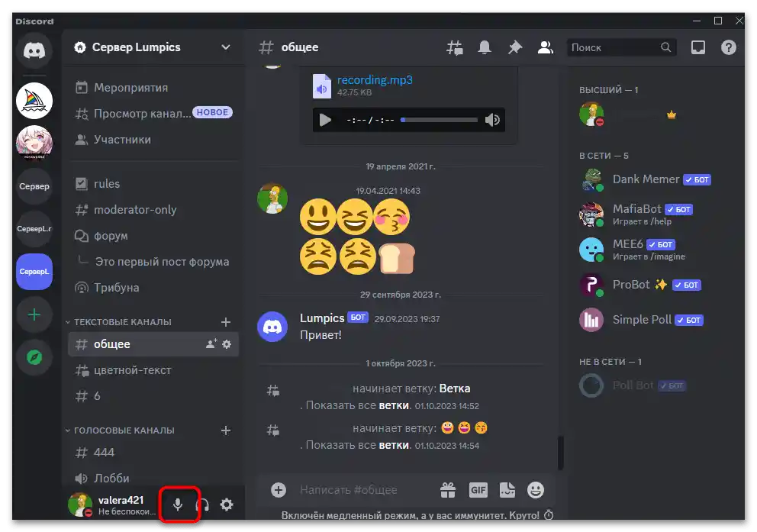
Task: Open the GIF picker
Action: click(478, 491)
